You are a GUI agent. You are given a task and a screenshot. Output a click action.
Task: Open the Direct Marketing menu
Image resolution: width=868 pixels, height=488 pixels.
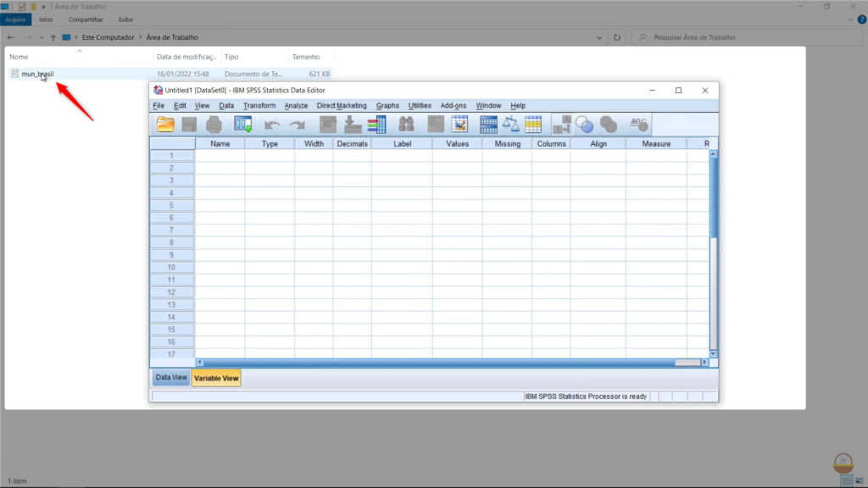click(342, 106)
